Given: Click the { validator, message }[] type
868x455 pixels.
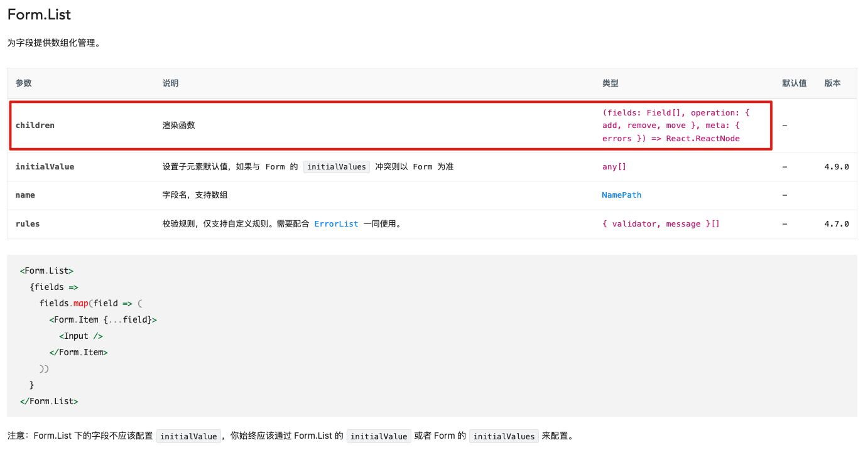Looking at the screenshot, I should click(x=661, y=224).
